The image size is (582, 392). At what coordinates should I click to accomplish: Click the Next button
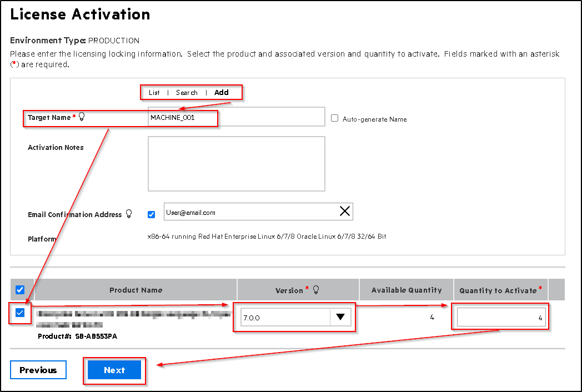(x=114, y=370)
